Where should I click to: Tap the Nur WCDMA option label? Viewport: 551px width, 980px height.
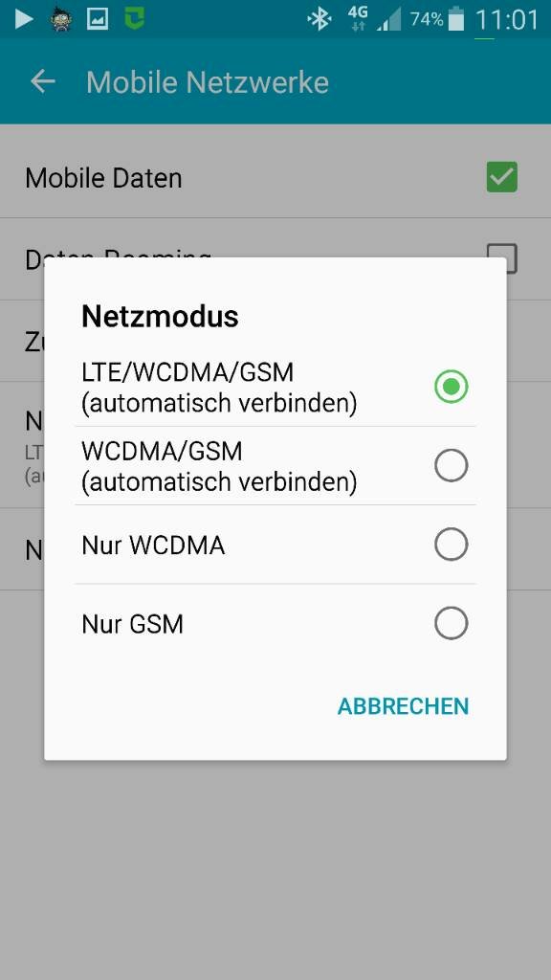coord(153,545)
